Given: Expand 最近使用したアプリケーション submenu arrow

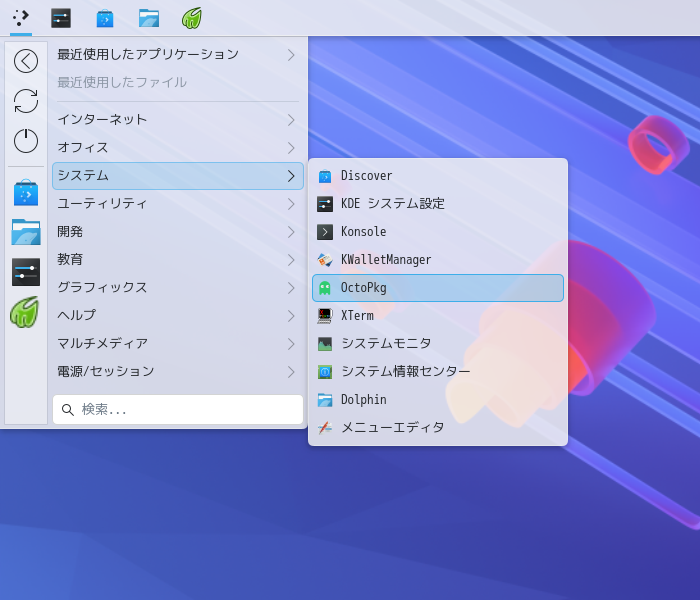Looking at the screenshot, I should pos(291,55).
